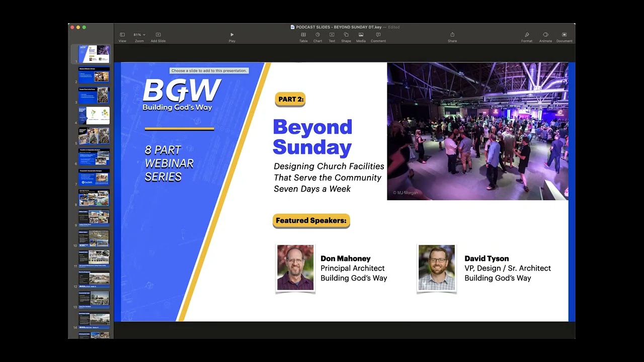Select slide 7 thumbnail in navigator
Viewport: 644px width, 362px height.
pos(94,177)
